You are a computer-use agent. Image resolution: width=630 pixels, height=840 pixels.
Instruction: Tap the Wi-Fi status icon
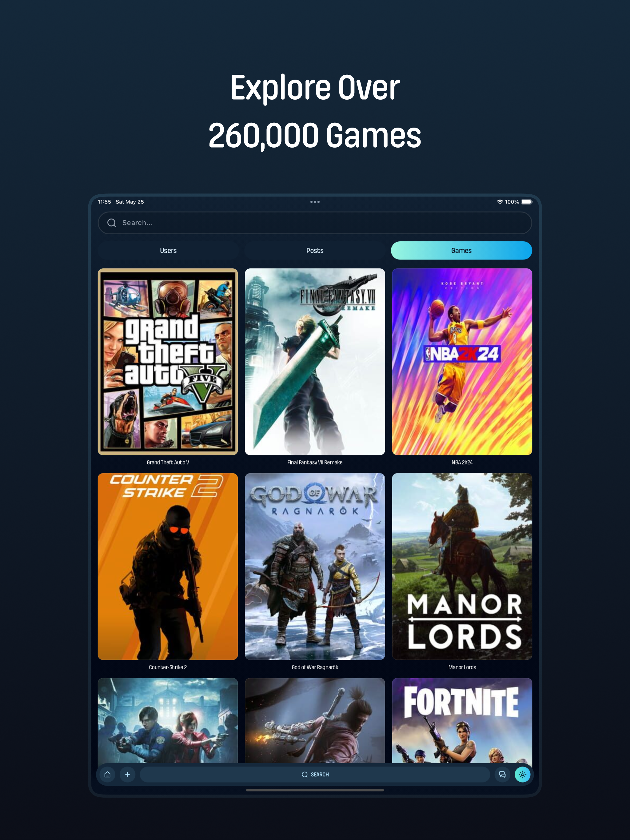coord(500,202)
